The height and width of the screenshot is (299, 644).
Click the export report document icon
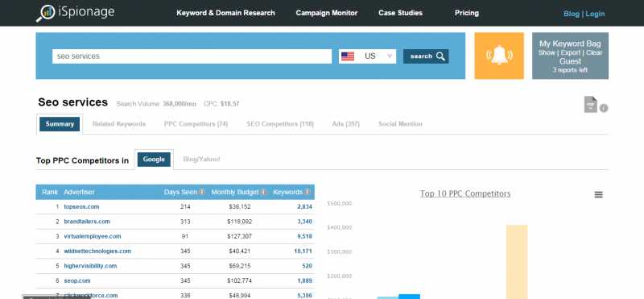590,105
